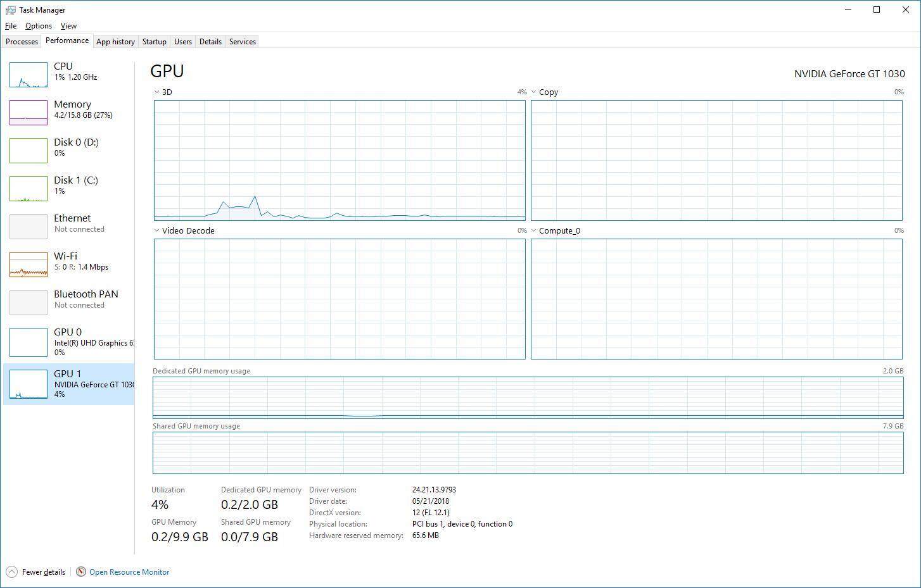Open the Copy engine graph dropdown

[x=534, y=92]
